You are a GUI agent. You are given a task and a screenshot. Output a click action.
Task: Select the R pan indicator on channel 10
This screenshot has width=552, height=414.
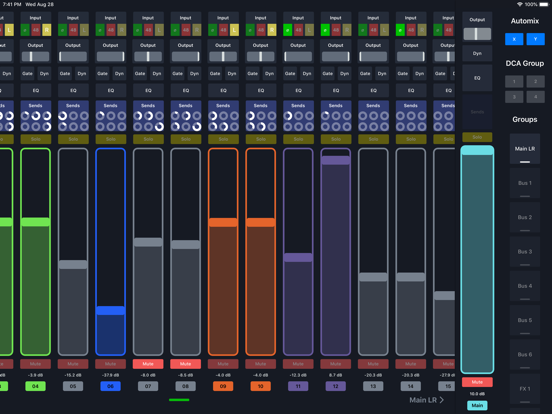point(271,30)
